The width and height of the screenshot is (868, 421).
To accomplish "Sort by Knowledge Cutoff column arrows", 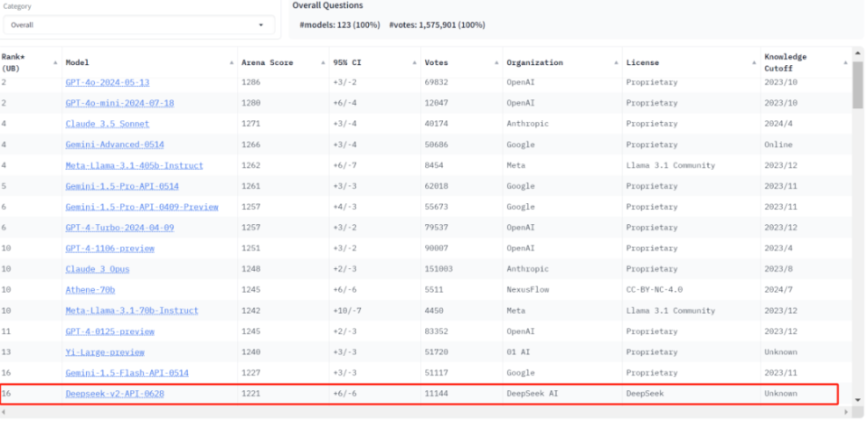I will [x=845, y=62].
